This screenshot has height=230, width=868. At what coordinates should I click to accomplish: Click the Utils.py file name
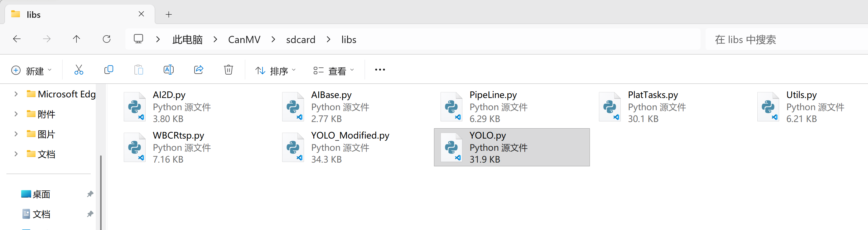(801, 95)
